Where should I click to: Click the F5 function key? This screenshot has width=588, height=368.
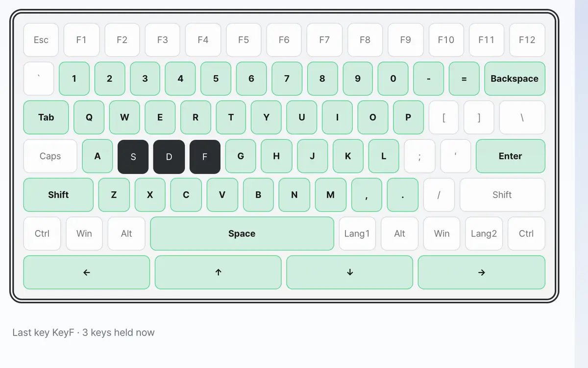(244, 40)
